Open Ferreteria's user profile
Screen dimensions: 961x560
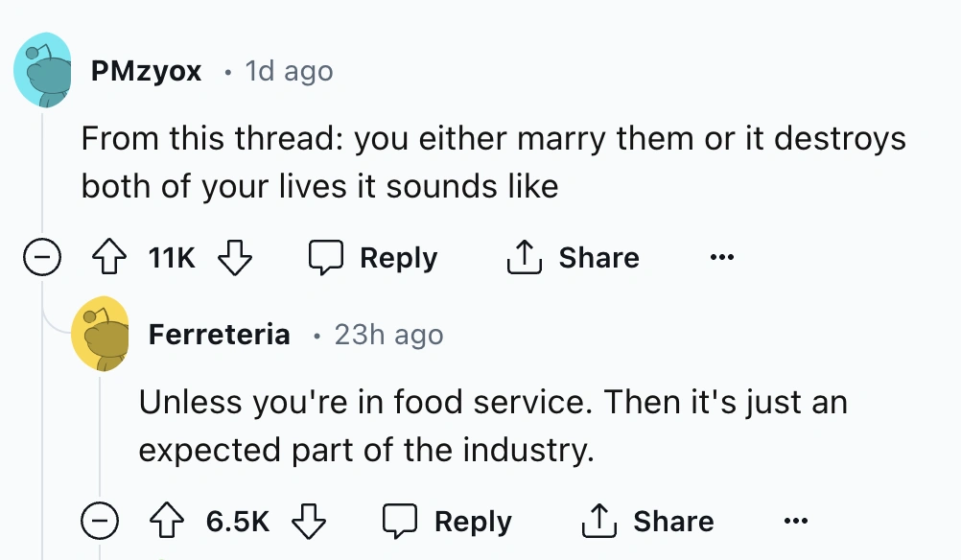[220, 335]
